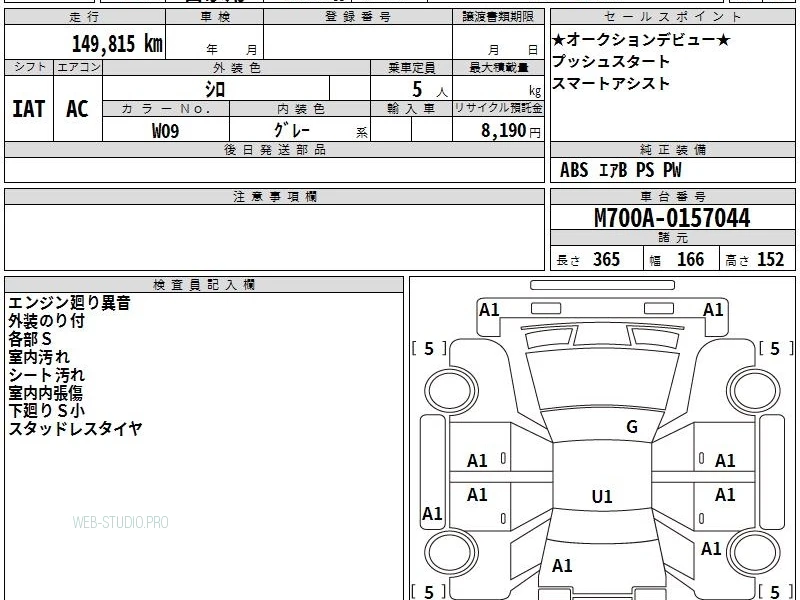This screenshot has width=800, height=600.
Task: Select the note 外装のり付
Action: [46, 321]
